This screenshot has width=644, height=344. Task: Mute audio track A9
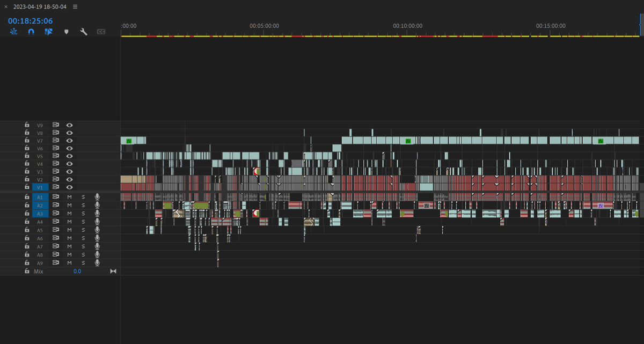click(69, 263)
